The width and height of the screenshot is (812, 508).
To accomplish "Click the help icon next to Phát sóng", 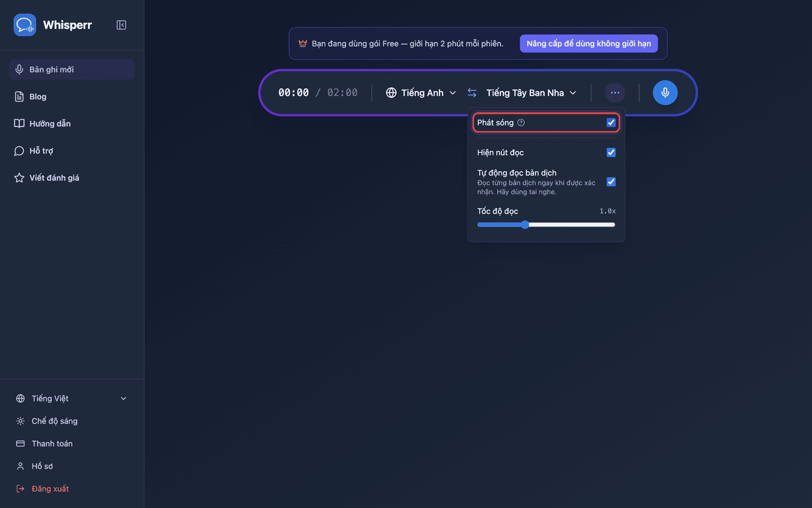I will (521, 122).
